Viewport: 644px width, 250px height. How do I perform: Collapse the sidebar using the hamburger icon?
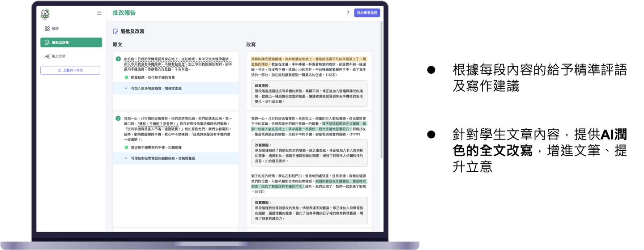pyautogui.click(x=99, y=13)
